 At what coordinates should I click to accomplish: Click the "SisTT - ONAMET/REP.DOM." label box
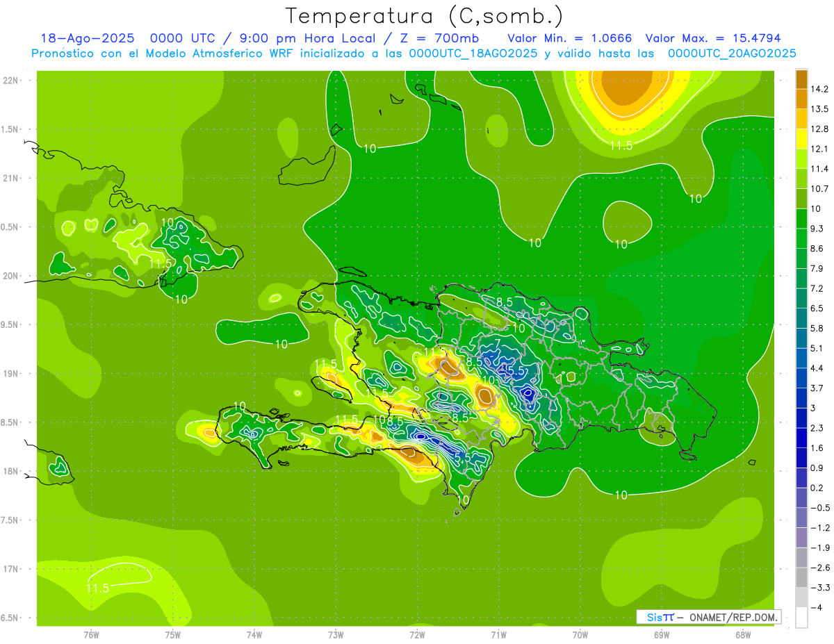708,617
